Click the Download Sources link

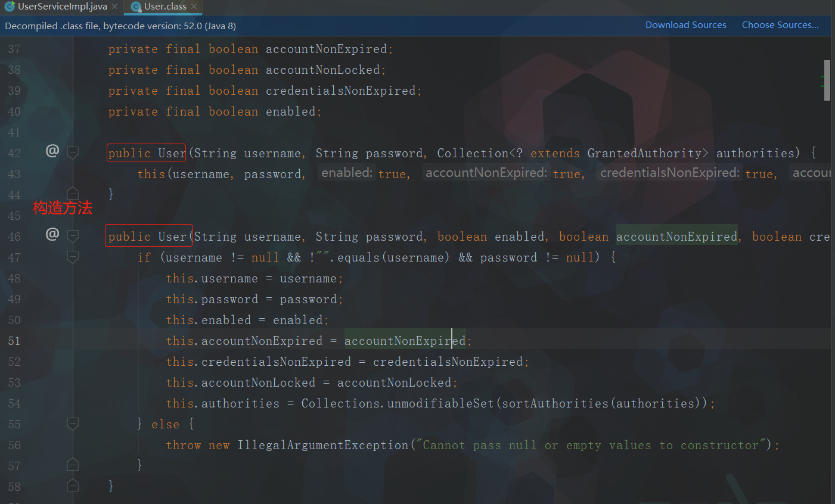(x=686, y=25)
